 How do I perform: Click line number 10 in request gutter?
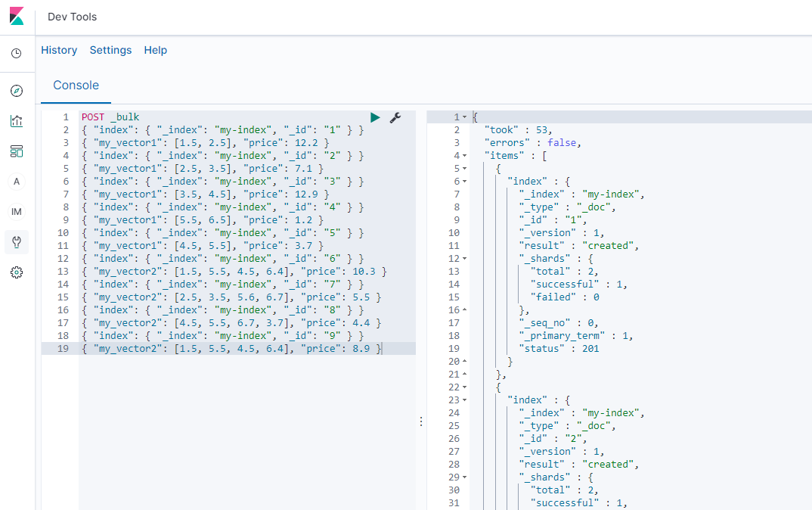pyautogui.click(x=63, y=233)
